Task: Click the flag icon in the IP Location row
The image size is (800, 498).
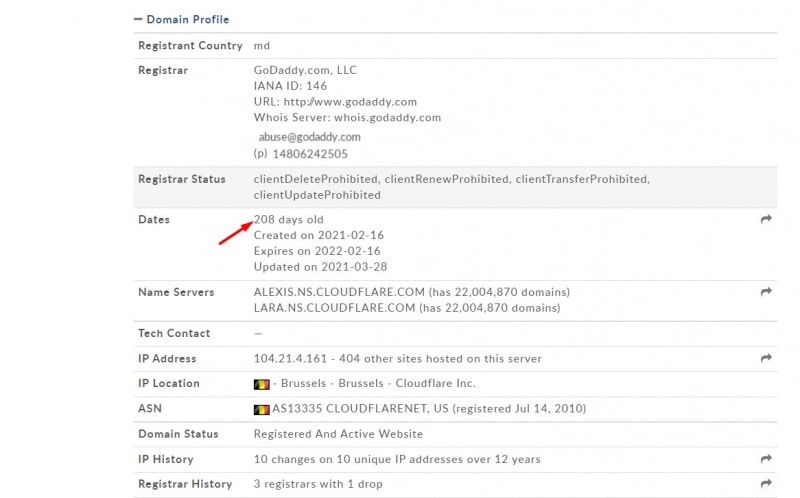Action: (262, 384)
